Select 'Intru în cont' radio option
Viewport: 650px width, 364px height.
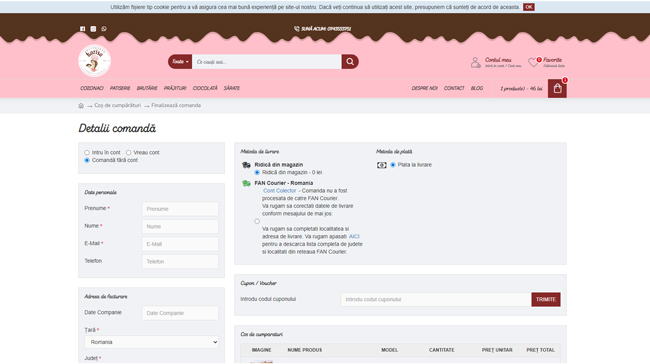87,153
